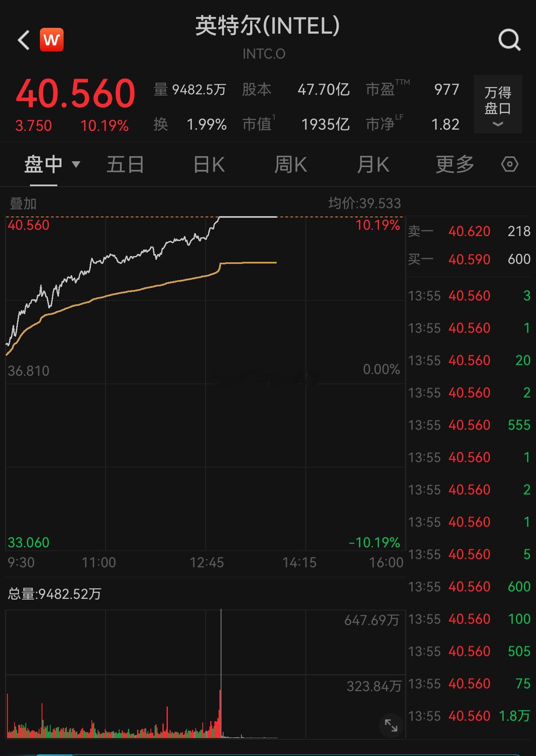The height and width of the screenshot is (756, 536).
Task: Tap the 12:45 time axis label
Action: coord(207,562)
